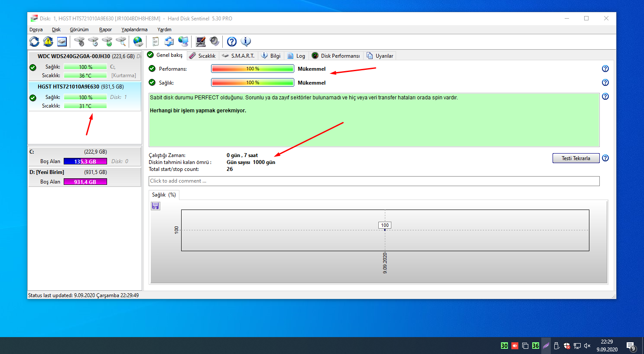
Task: Click the grey speaker toolbar icon
Action: tap(215, 42)
